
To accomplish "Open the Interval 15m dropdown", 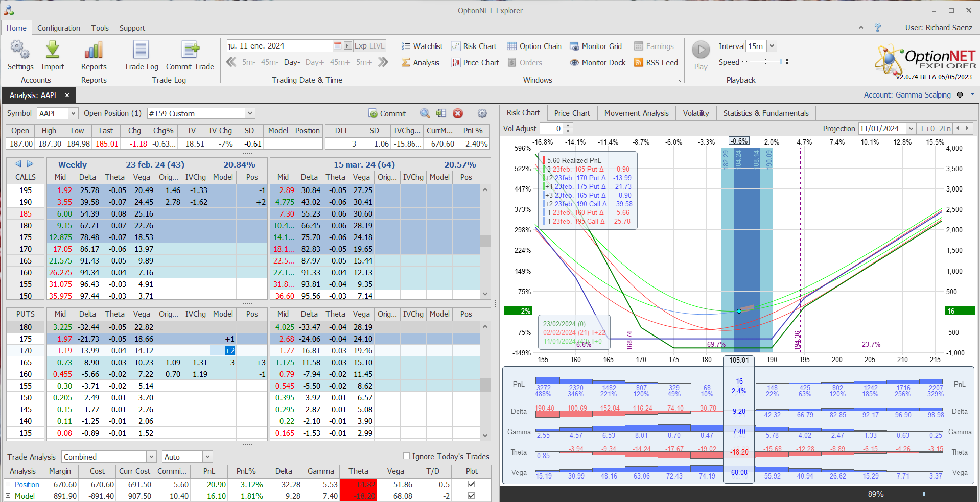I will pyautogui.click(x=772, y=46).
